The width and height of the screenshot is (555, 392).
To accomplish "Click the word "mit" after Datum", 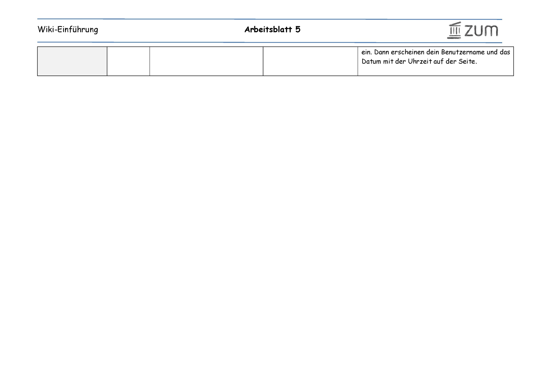I will point(388,62).
